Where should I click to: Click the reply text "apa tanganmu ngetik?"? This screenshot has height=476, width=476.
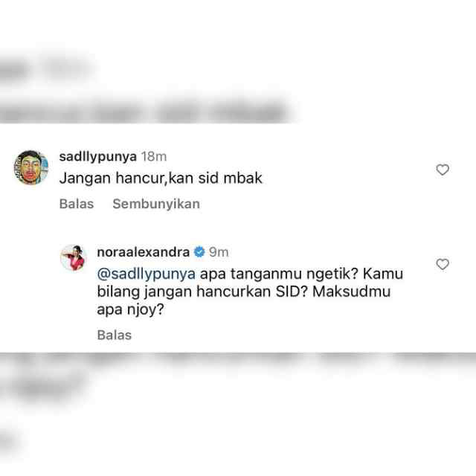[280, 274]
